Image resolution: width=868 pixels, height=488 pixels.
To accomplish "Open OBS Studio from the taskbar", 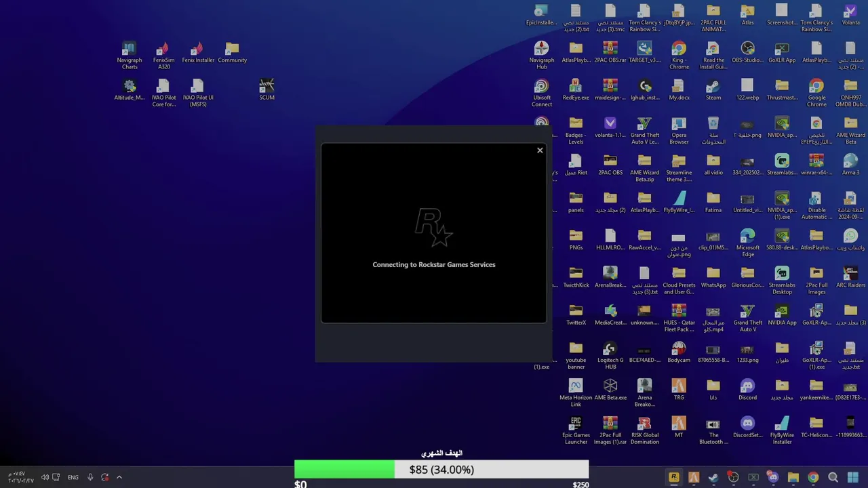I will click(x=733, y=477).
